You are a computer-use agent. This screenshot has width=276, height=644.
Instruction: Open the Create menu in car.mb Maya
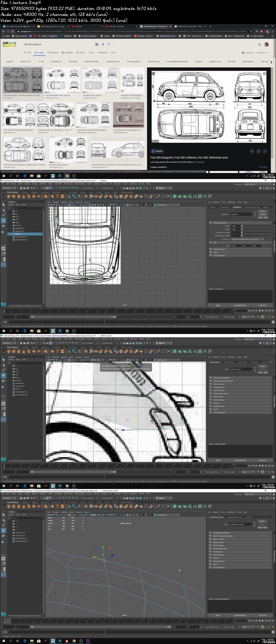point(14,184)
